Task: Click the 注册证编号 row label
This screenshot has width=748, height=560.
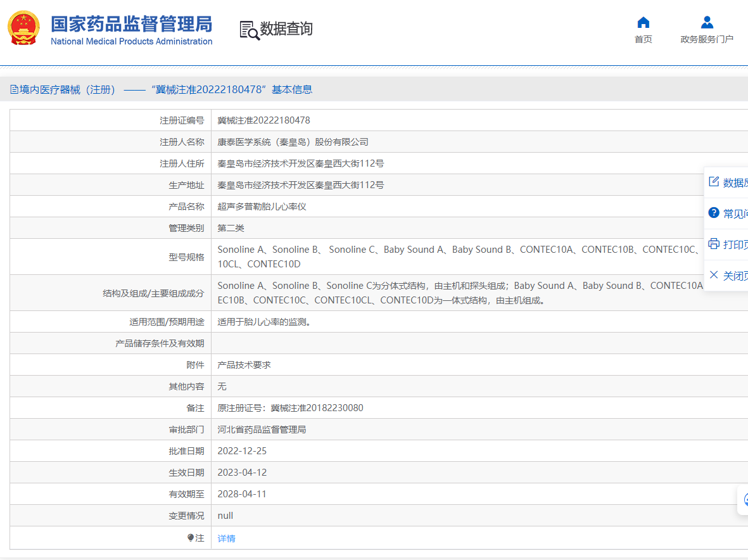Action: 182,120
